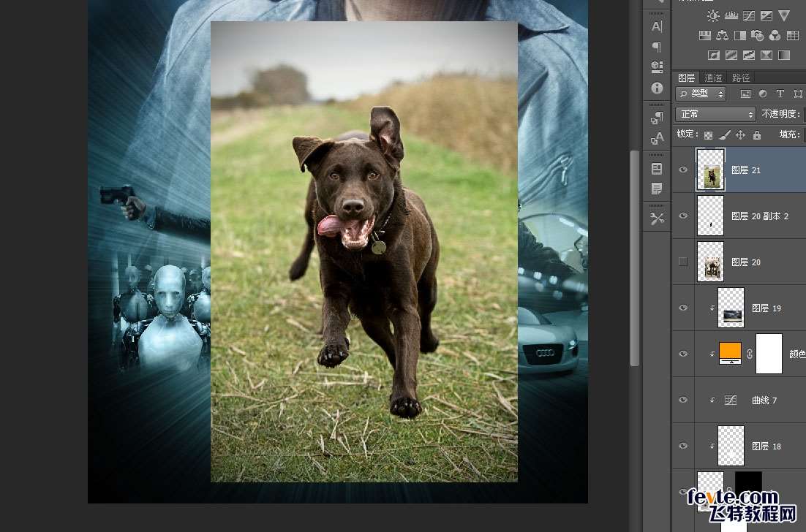Hide the orange color fill layer
This screenshot has width=806, height=532.
point(683,354)
